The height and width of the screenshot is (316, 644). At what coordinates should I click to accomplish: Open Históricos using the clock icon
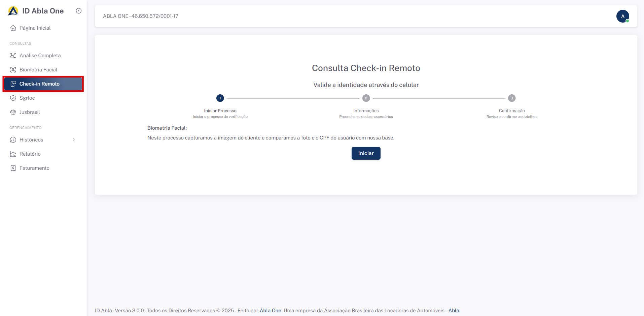pyautogui.click(x=13, y=139)
